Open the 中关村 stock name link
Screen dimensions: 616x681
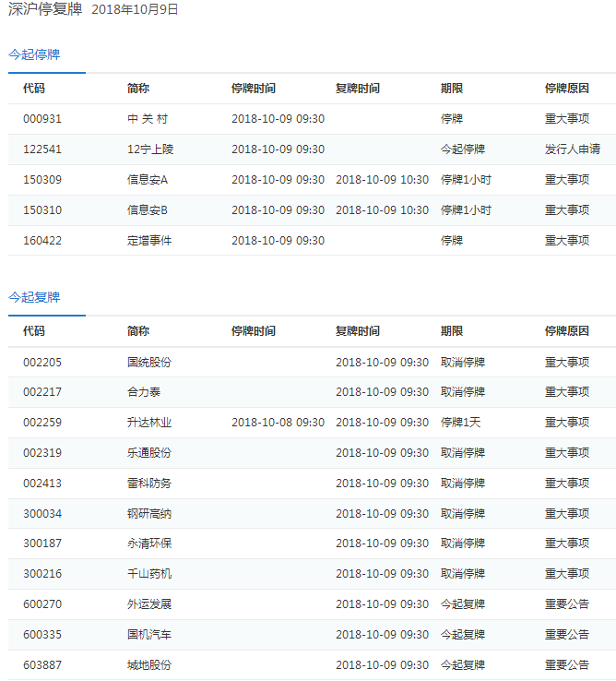click(x=148, y=119)
